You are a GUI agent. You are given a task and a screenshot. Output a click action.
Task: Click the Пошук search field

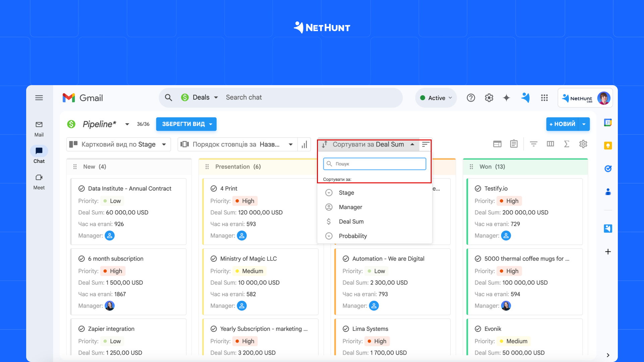click(374, 164)
